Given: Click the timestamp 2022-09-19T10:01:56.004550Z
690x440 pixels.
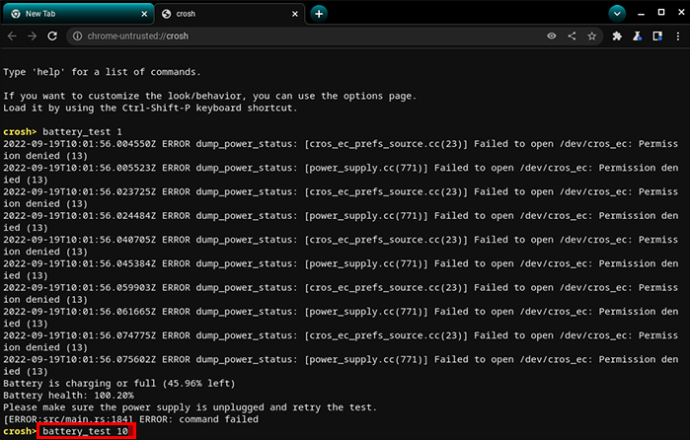Looking at the screenshot, I should click(x=80, y=144).
